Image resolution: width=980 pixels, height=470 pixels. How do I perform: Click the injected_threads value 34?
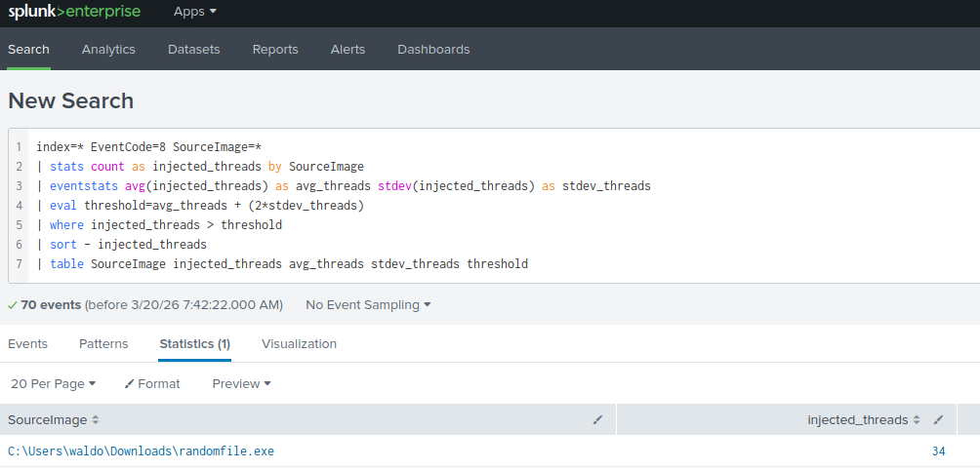coord(938,451)
